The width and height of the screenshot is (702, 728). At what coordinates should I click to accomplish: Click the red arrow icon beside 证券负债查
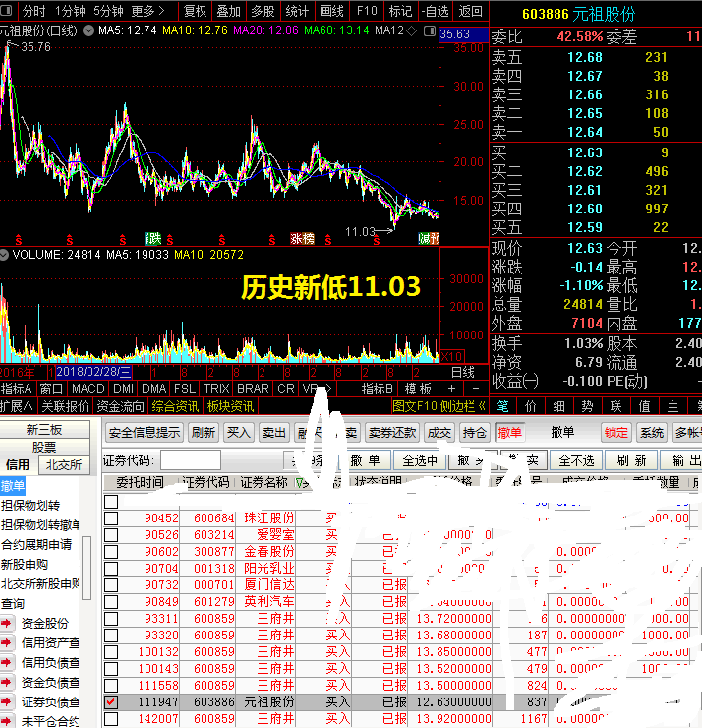click(7, 702)
